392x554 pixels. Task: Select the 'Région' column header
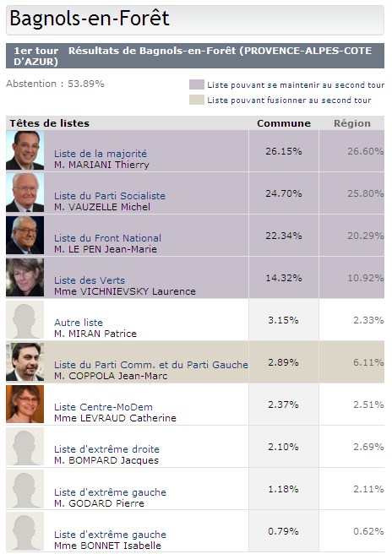coord(352,123)
